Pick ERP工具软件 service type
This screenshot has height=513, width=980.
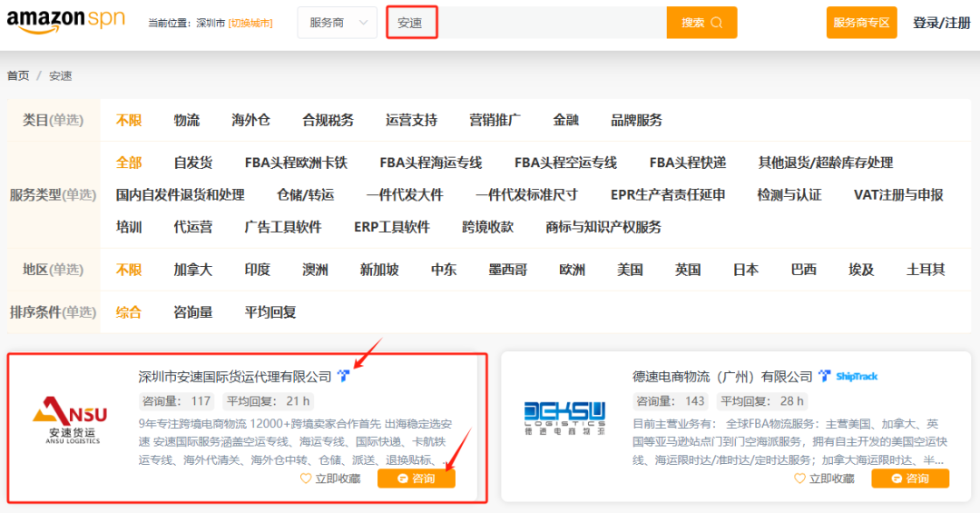392,227
